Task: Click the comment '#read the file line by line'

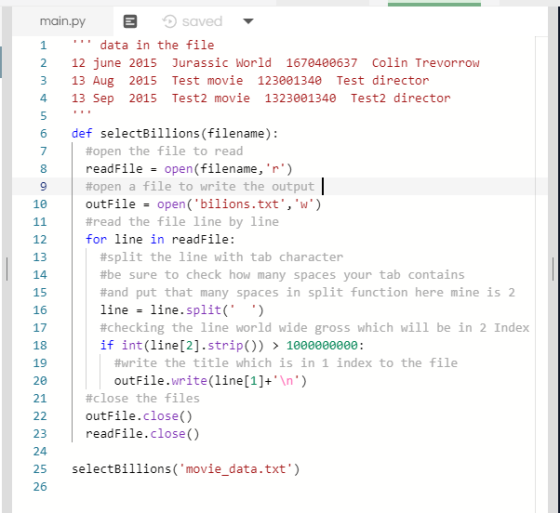Action: tap(182, 222)
